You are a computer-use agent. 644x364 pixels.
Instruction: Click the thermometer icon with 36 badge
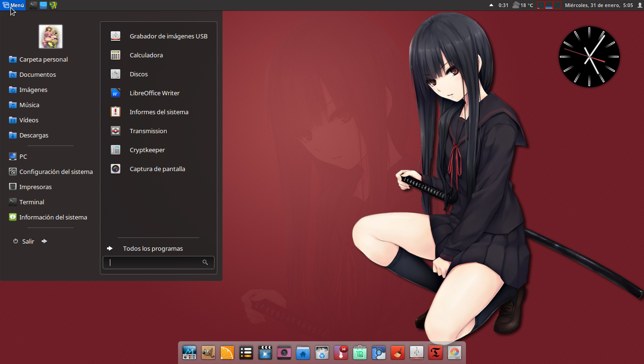341,352
